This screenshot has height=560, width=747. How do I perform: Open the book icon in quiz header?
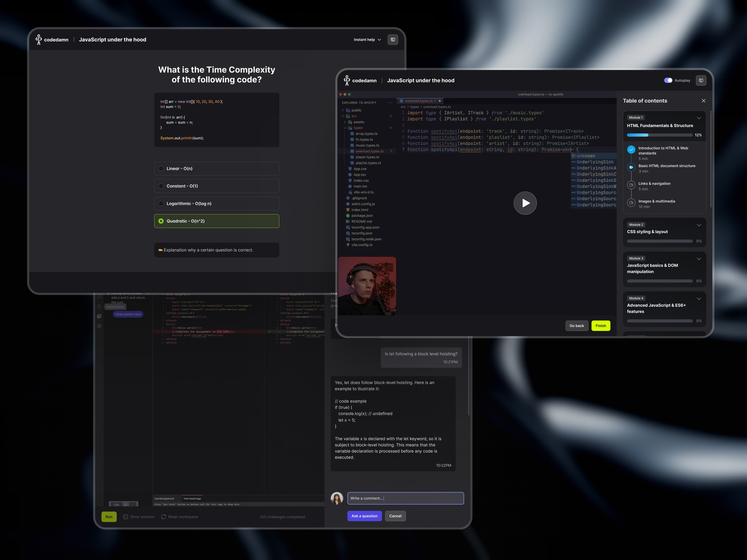[x=392, y=40]
